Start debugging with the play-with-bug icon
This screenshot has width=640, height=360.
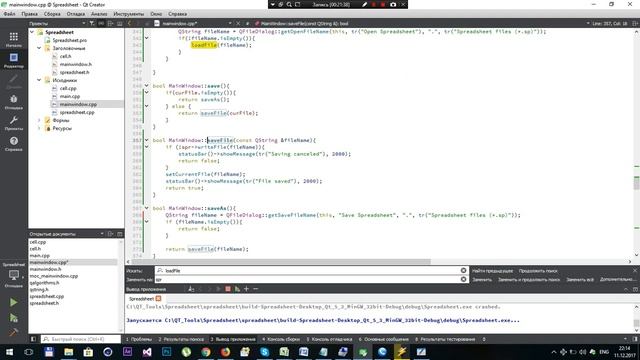[x=13, y=318]
